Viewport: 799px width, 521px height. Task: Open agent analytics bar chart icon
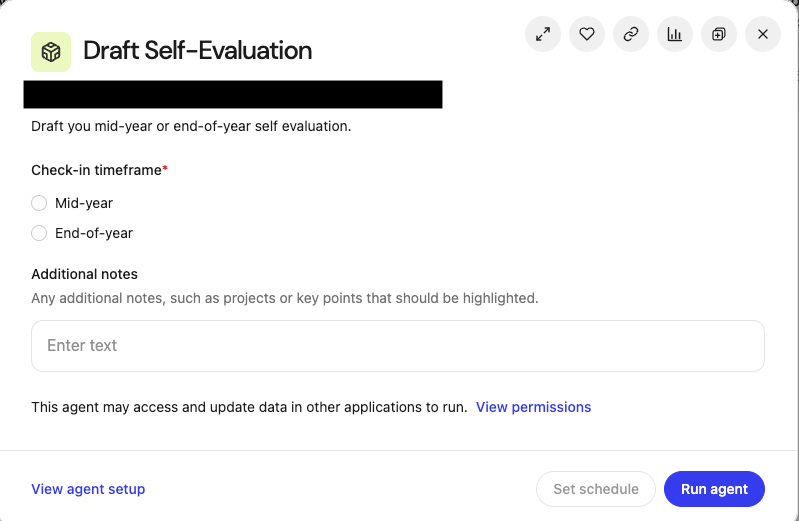[675, 34]
